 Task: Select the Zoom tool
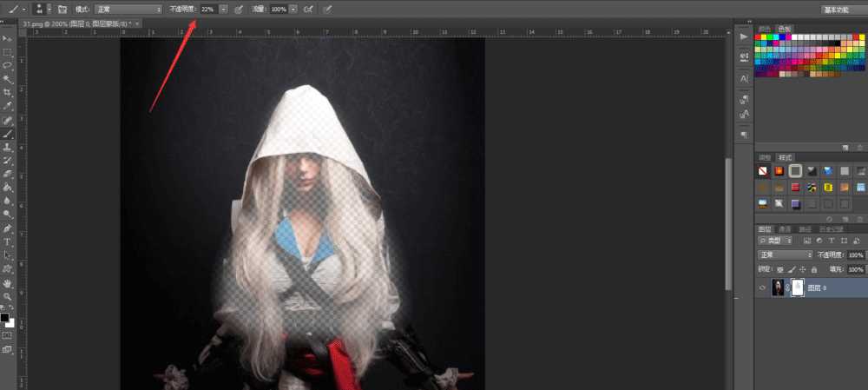tap(8, 296)
